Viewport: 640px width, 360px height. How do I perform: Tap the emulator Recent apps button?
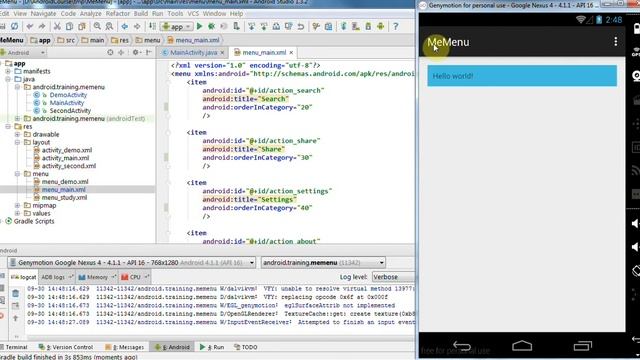click(583, 346)
